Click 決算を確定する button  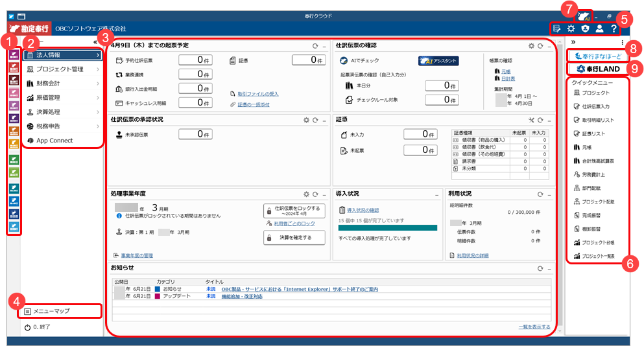pos(294,238)
